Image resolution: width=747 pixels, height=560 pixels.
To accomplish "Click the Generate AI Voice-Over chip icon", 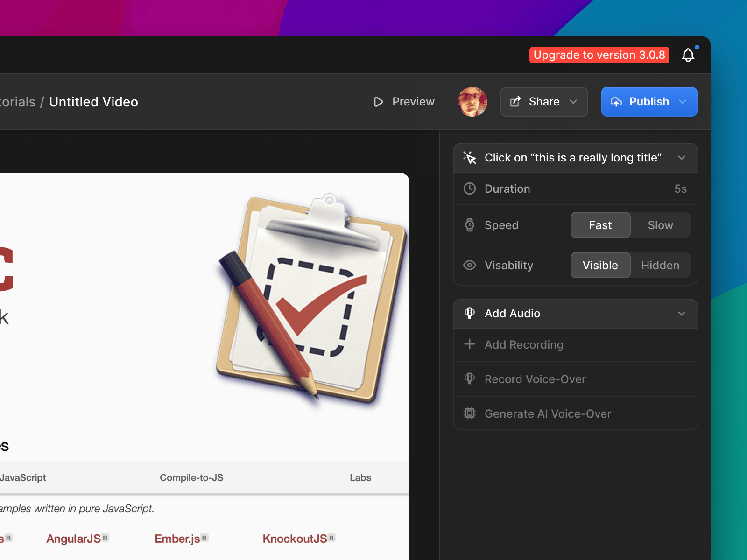I will pyautogui.click(x=470, y=413).
